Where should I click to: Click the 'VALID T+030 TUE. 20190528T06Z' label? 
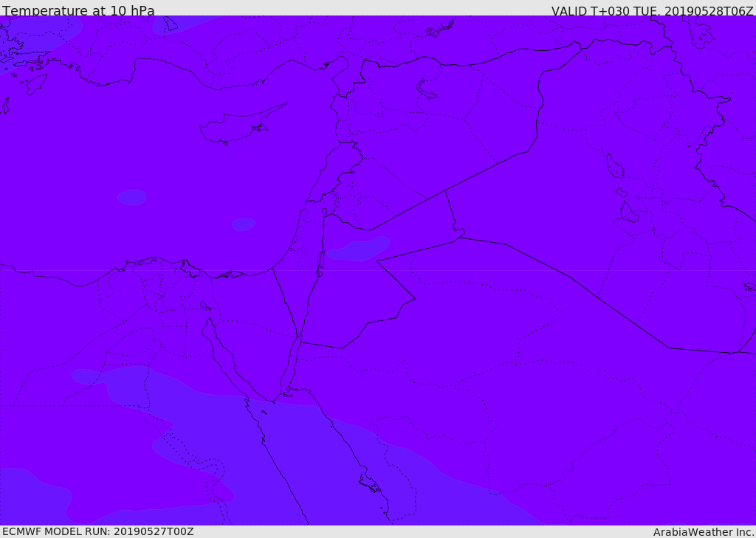653,10
